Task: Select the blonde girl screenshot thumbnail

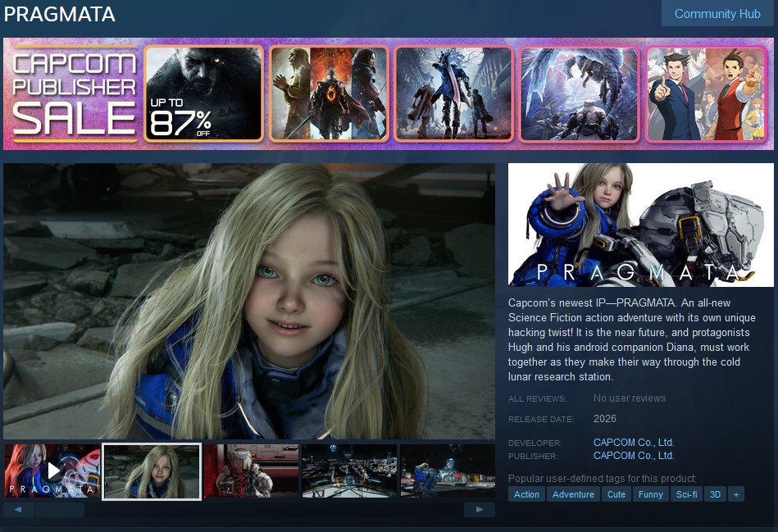Action: tap(152, 471)
